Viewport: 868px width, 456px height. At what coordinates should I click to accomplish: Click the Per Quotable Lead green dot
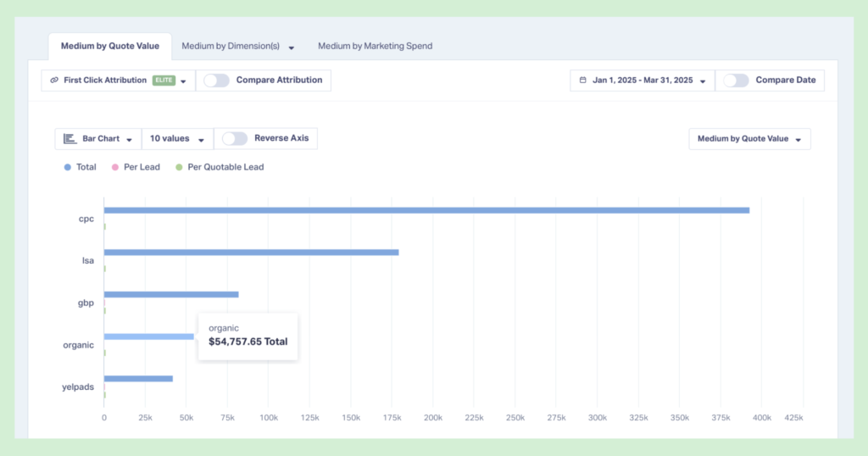point(179,167)
